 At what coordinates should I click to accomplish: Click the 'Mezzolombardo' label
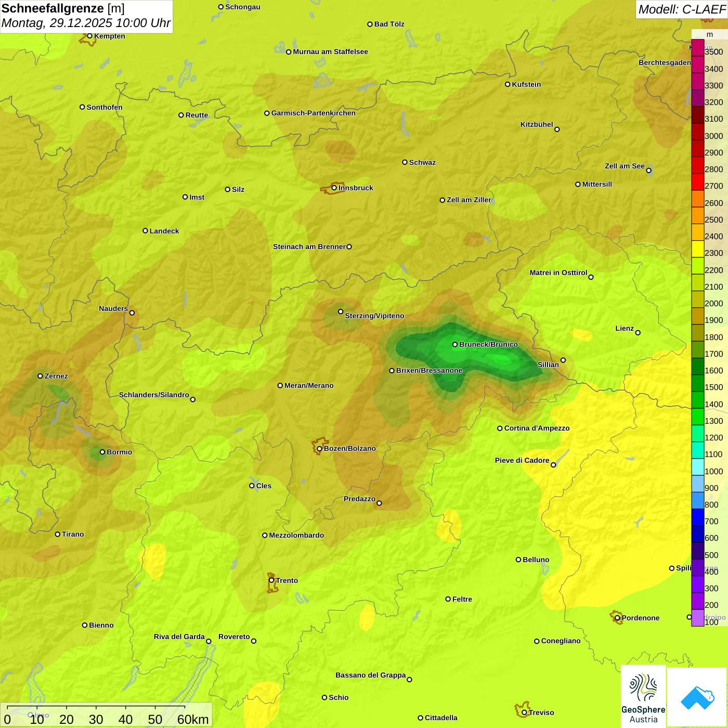tap(296, 535)
